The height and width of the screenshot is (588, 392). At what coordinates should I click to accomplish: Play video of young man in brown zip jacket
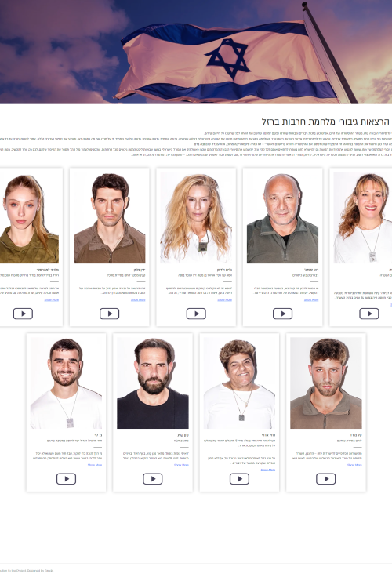(x=325, y=479)
